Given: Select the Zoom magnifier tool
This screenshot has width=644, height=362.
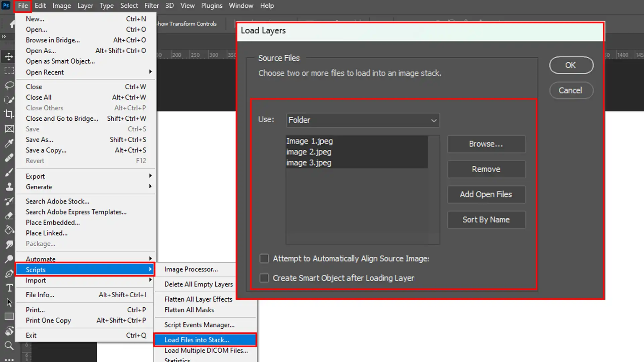Looking at the screenshot, I should coord(9,346).
